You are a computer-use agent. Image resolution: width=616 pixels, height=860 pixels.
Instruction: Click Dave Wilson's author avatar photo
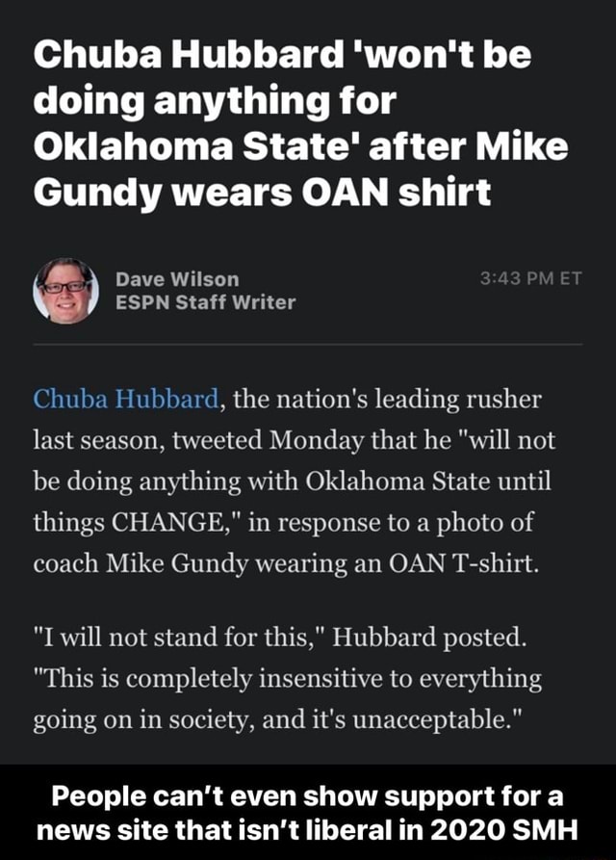point(64,290)
